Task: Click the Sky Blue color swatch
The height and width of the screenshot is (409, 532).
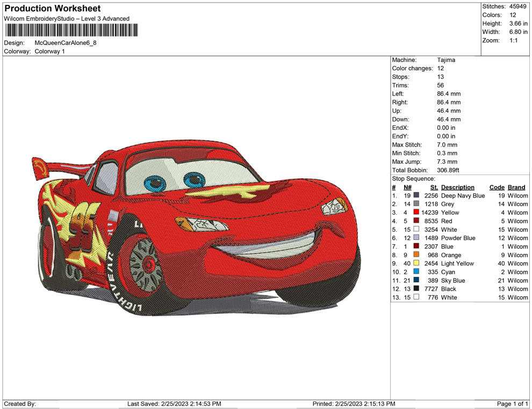Action: tap(416, 280)
